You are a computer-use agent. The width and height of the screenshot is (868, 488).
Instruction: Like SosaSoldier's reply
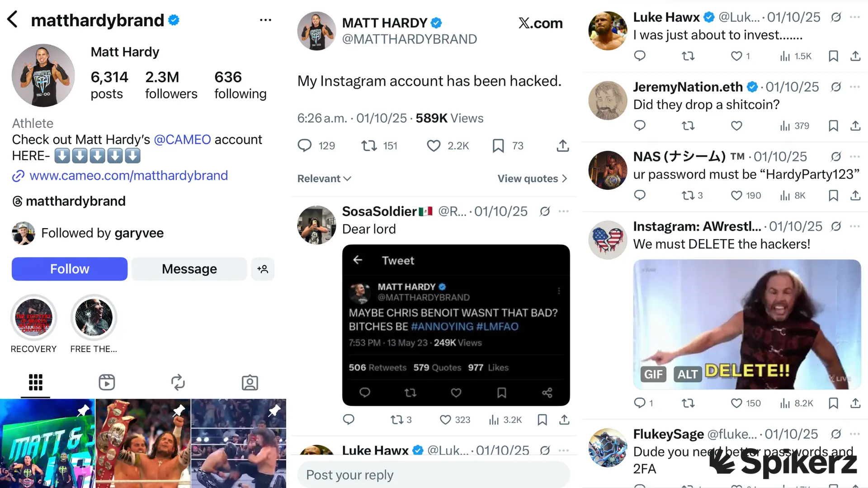click(444, 420)
